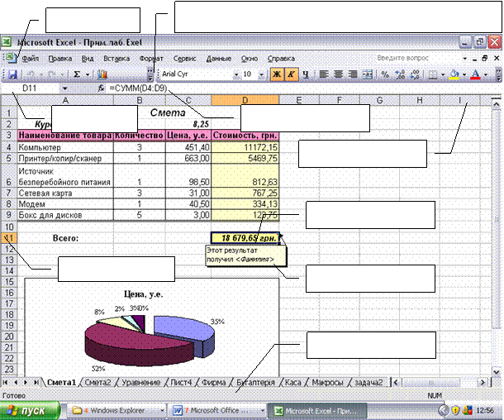Click the formula bar =СУММ(D4:D9)
This screenshot has height=420, width=504.
139,88
